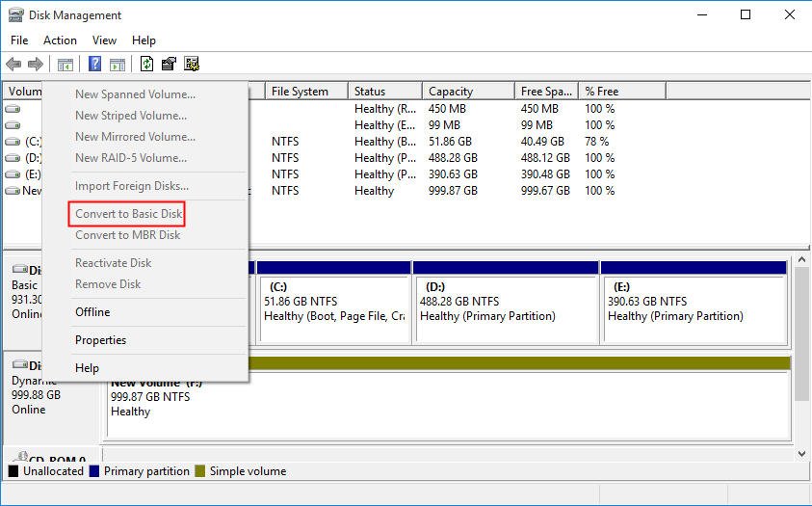Screen dimensions: 812x506
Task: Open the Action menu
Action: click(x=60, y=40)
